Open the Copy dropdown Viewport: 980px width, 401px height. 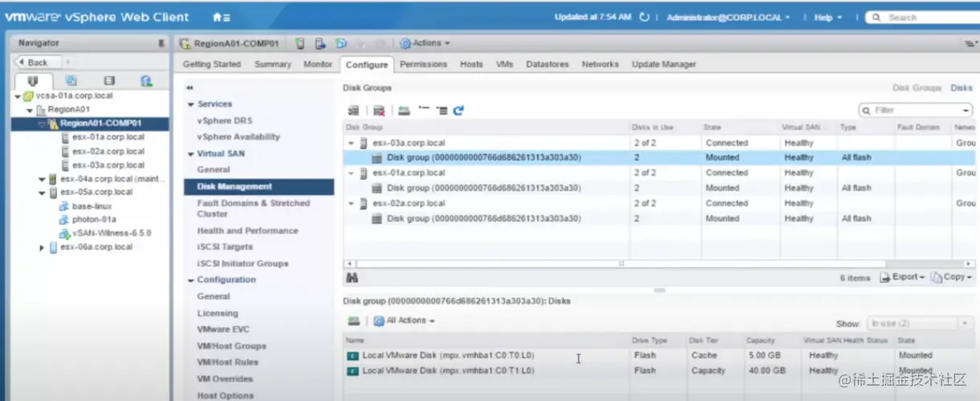click(x=951, y=277)
